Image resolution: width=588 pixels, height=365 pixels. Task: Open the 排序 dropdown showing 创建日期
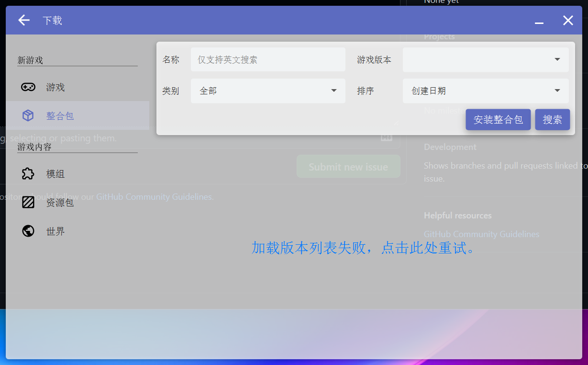tap(485, 91)
